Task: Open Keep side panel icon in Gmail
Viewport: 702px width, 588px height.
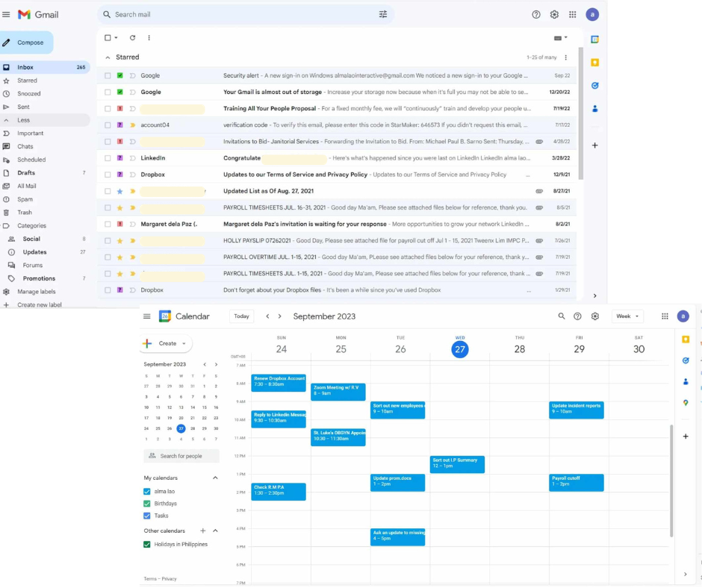Action: (x=594, y=62)
